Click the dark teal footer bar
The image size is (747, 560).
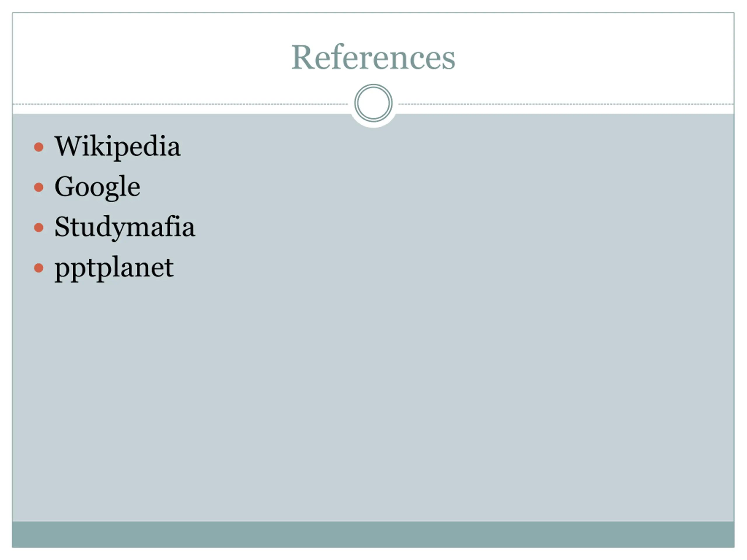click(373, 534)
